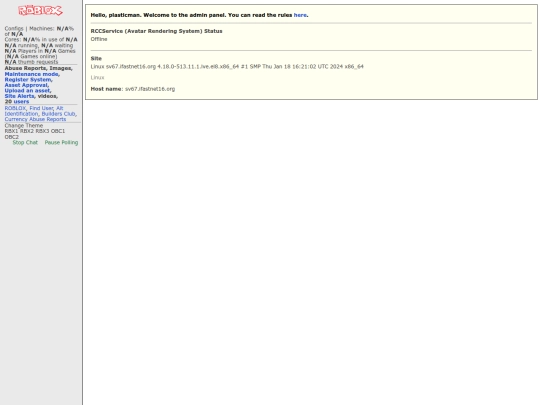Open the Find User tool
540x405 pixels.
41,108
